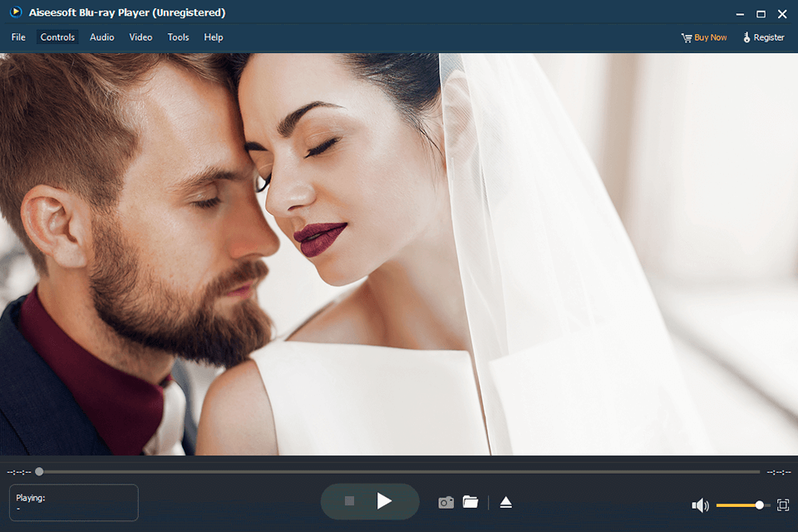The width and height of the screenshot is (798, 532).
Task: Click the Aiseesoft app logo icon
Action: coord(15,13)
